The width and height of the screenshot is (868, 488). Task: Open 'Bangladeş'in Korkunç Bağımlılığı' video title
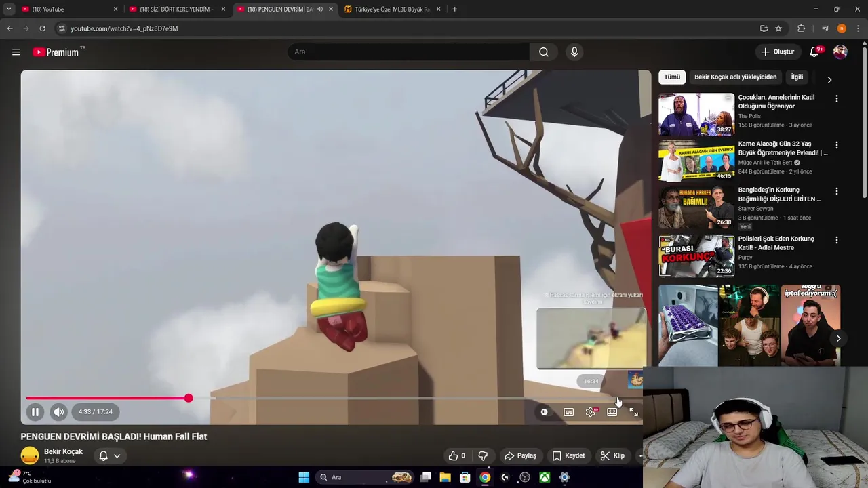tap(780, 195)
